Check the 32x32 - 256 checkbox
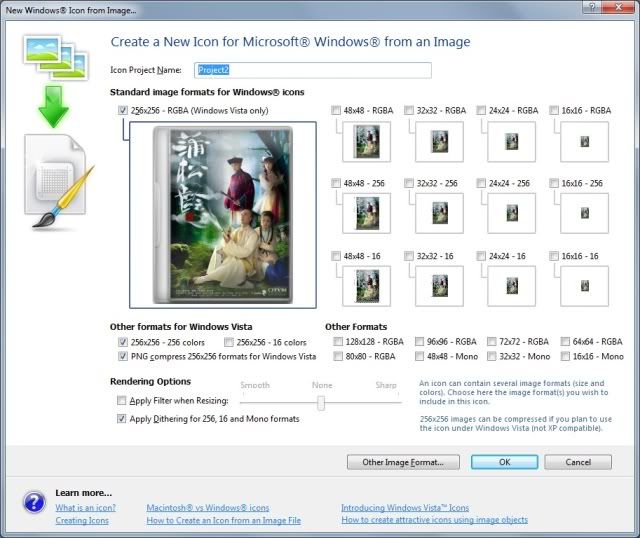Image resolution: width=640 pixels, height=538 pixels. click(409, 183)
